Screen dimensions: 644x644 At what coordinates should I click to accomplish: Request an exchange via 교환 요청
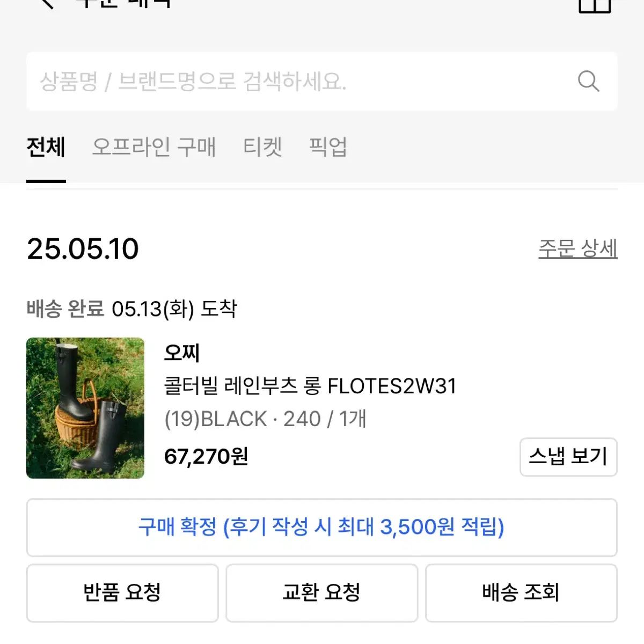(x=322, y=593)
